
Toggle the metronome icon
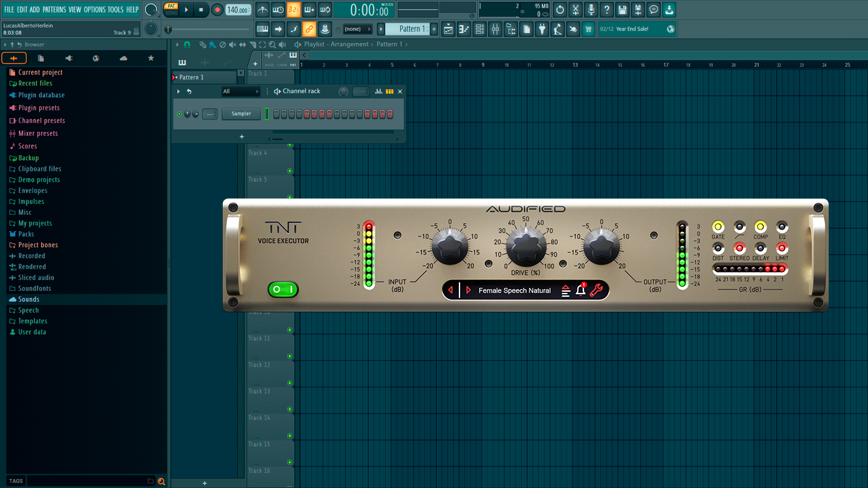(x=262, y=10)
